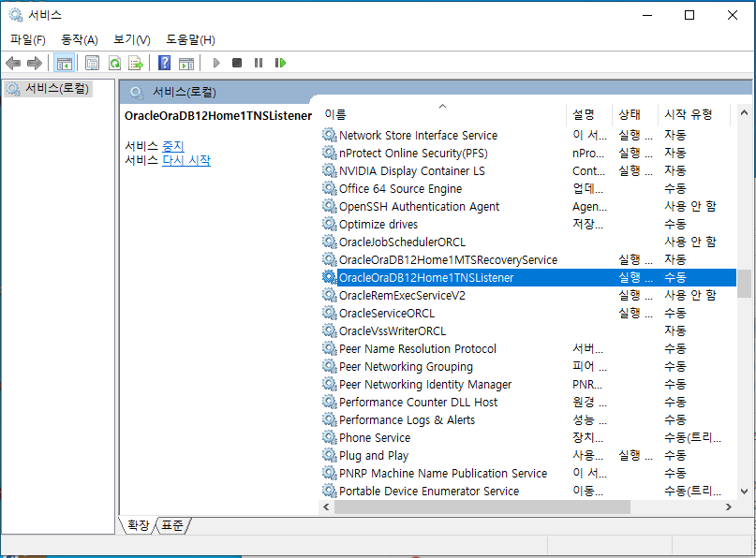Select OracleOraDB12Home1MTSRecoveryService in the list

tap(448, 259)
